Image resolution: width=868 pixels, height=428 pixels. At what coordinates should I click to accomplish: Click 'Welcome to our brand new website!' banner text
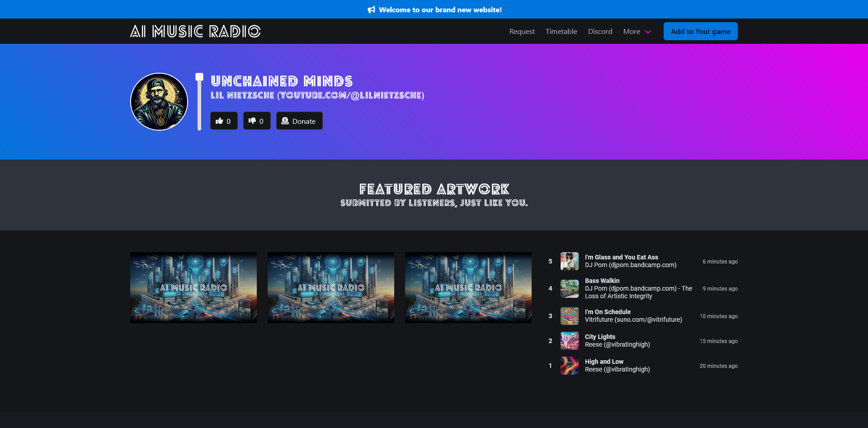(440, 9)
